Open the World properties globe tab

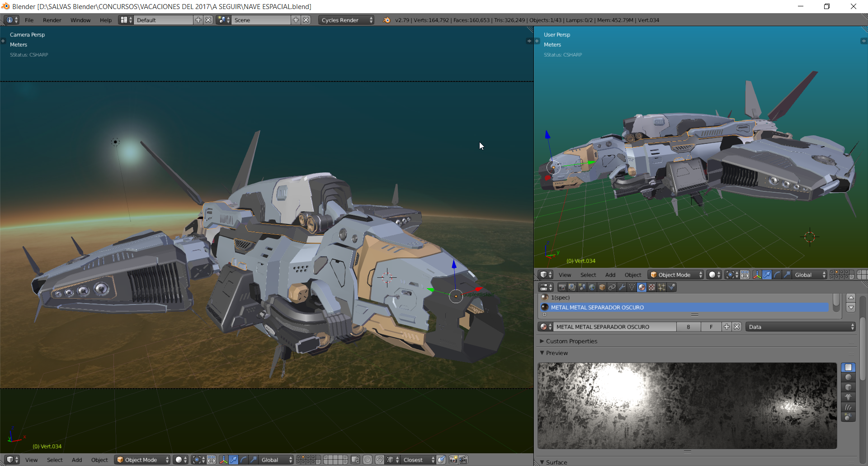click(592, 287)
